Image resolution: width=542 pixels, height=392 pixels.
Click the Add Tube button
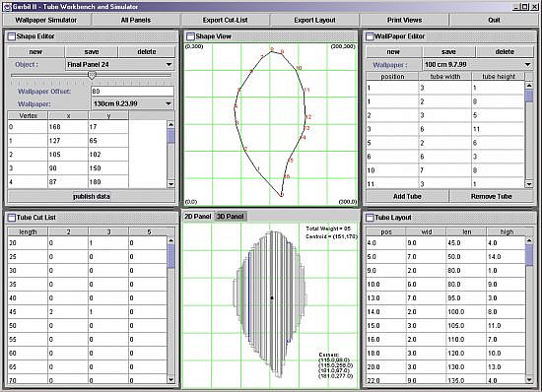click(407, 196)
